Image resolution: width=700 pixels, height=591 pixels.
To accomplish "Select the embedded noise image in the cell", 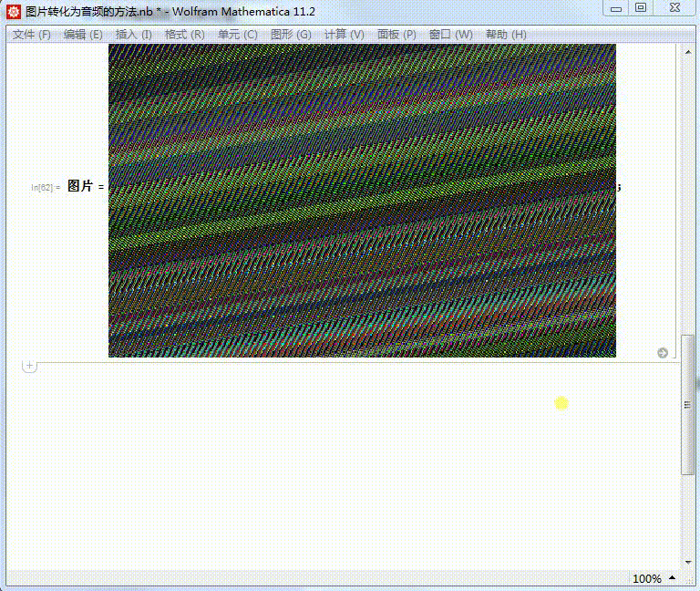I will pyautogui.click(x=362, y=200).
